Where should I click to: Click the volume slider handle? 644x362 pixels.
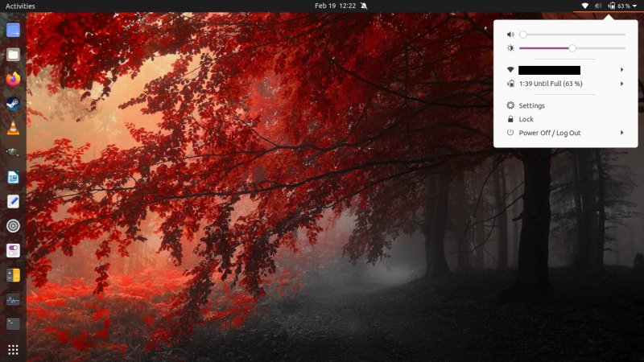click(x=522, y=35)
